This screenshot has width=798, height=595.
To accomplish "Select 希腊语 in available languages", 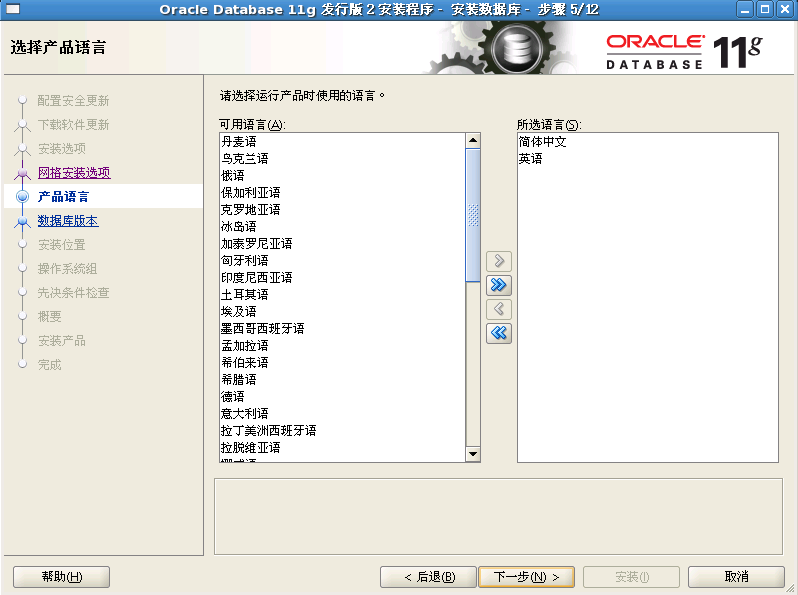I will point(343,380).
